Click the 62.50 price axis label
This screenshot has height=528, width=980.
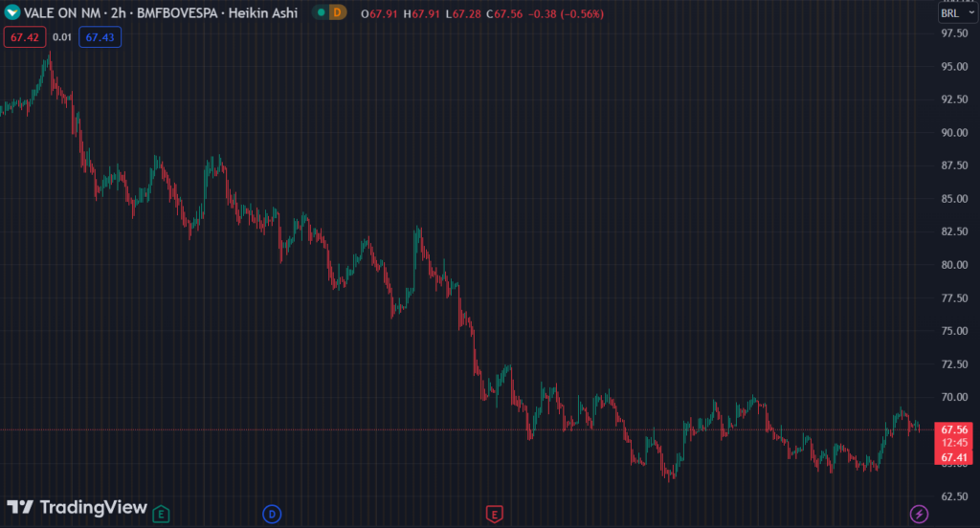click(954, 496)
